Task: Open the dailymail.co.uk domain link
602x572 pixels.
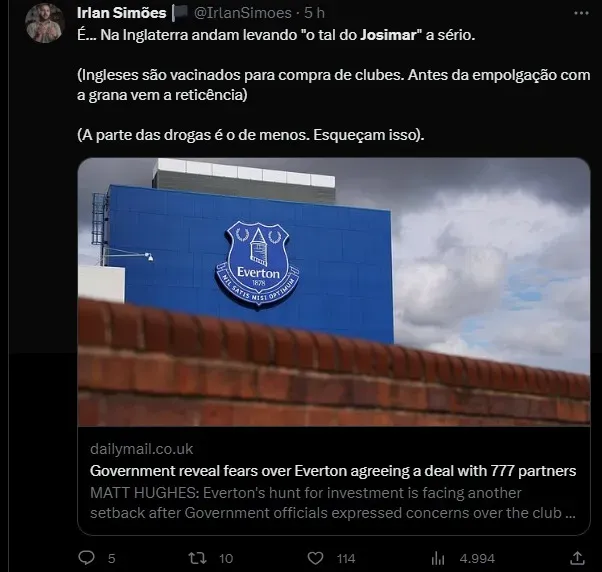Action: coord(141,450)
